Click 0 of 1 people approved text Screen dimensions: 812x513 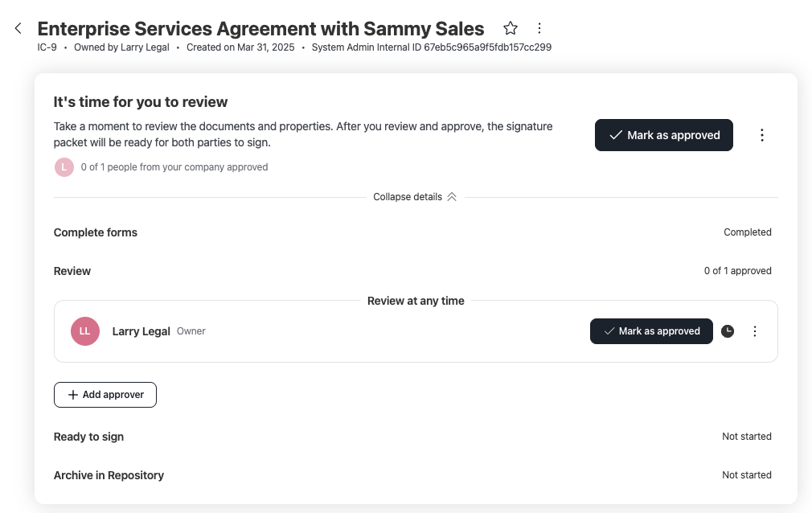tap(174, 167)
